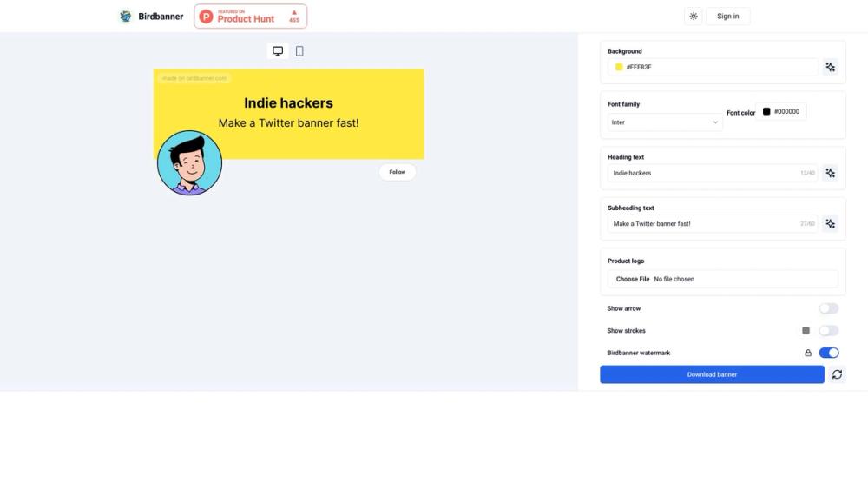Click the Heading text input field
868x489 pixels.
tap(713, 173)
